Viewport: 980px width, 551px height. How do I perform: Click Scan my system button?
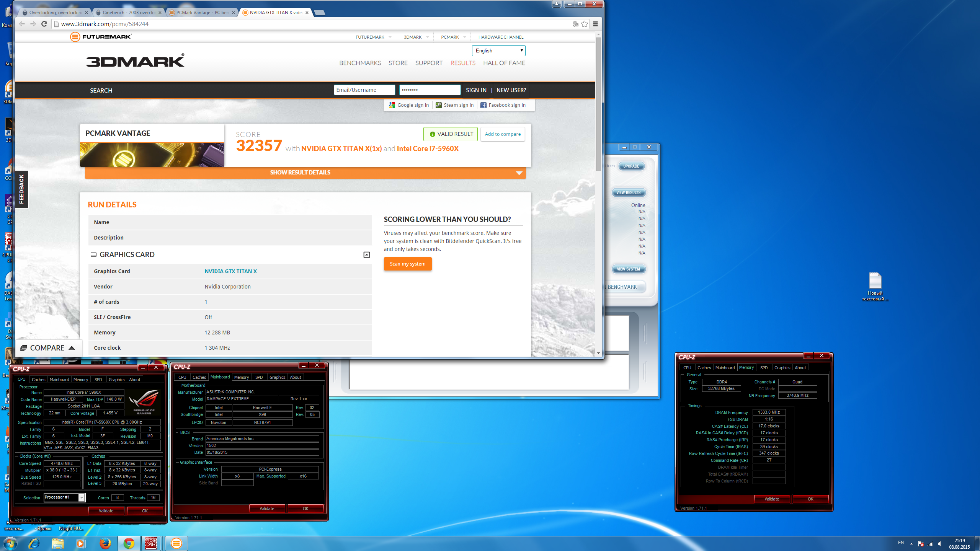(408, 264)
